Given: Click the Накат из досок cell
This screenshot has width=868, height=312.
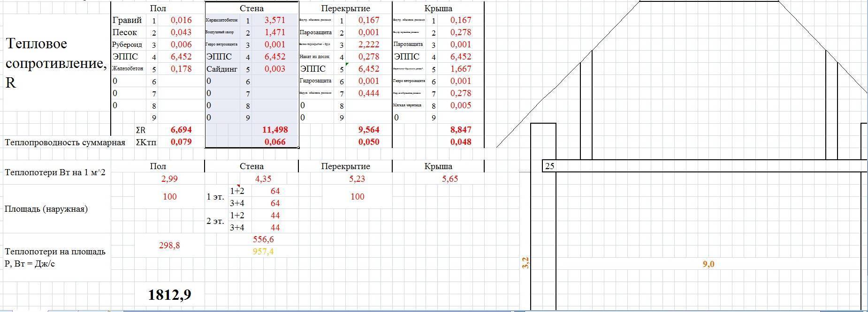Looking at the screenshot, I should coord(315,57).
